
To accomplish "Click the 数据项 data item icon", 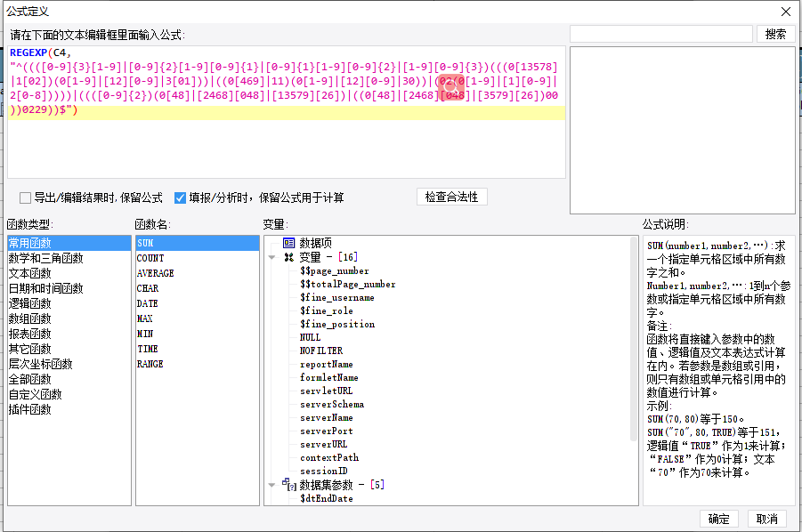I will [288, 243].
